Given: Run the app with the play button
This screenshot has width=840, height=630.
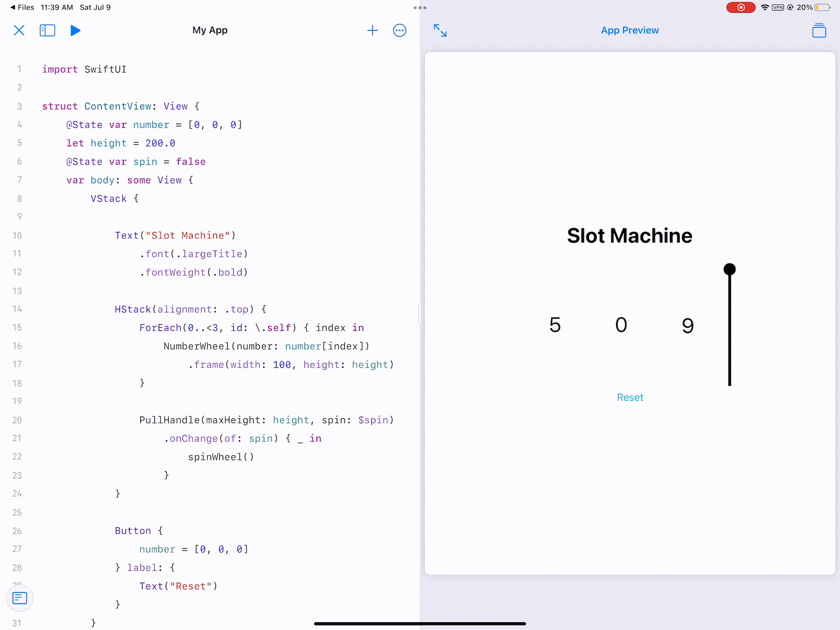Looking at the screenshot, I should pyautogui.click(x=75, y=30).
